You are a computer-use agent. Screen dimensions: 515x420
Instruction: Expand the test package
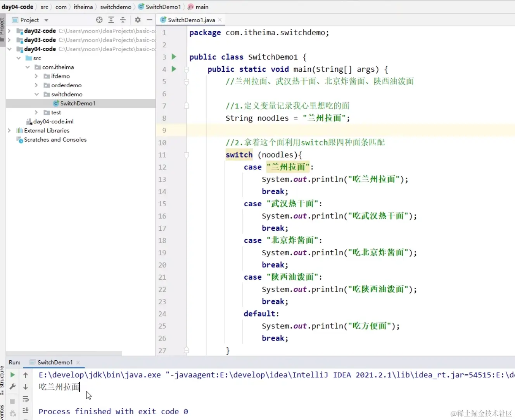(36, 112)
